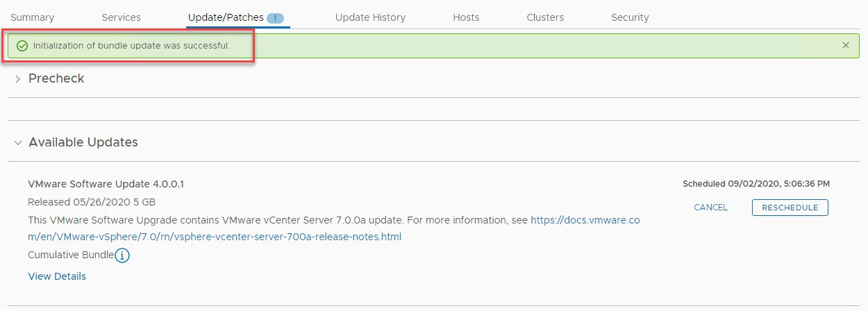Image resolution: width=868 pixels, height=311 pixels.
Task: Cancel the scheduled update
Action: (x=711, y=208)
